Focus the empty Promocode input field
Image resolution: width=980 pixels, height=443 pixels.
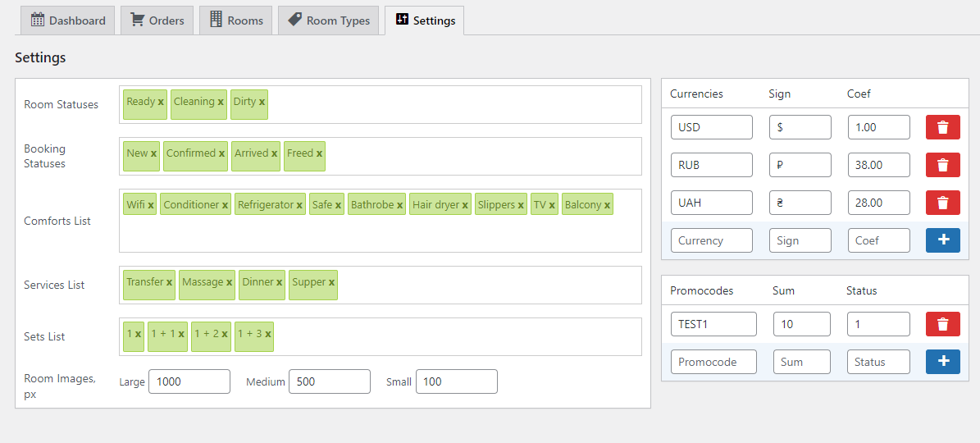[x=713, y=362]
